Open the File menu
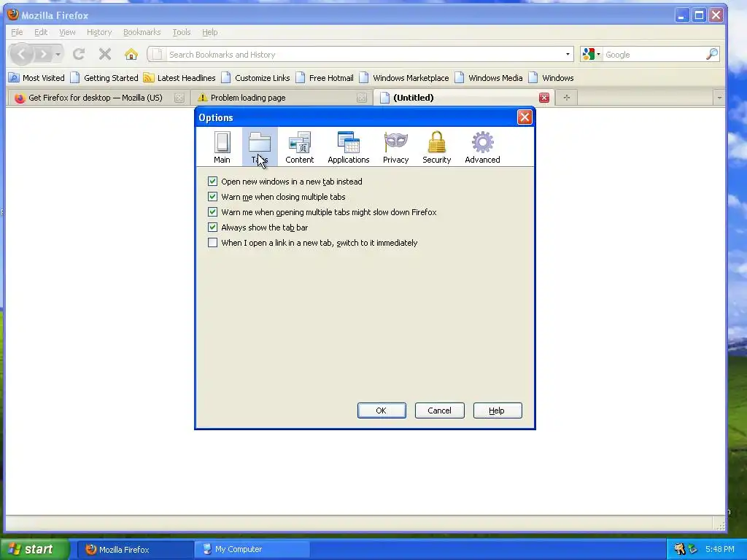The height and width of the screenshot is (560, 747). [x=17, y=32]
